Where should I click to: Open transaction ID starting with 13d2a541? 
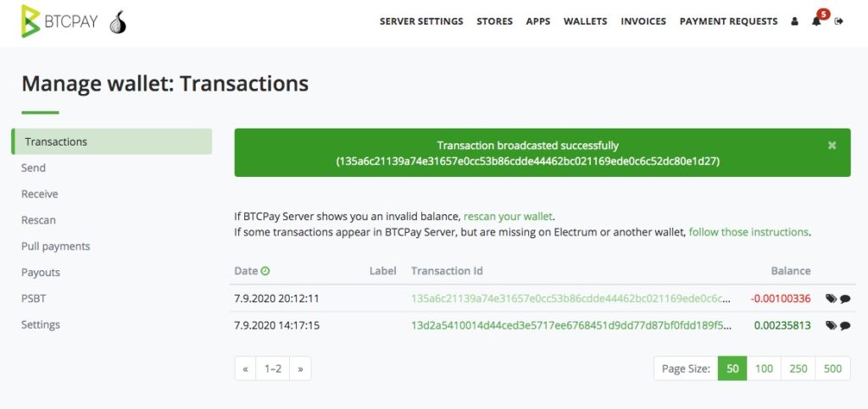[570, 325]
